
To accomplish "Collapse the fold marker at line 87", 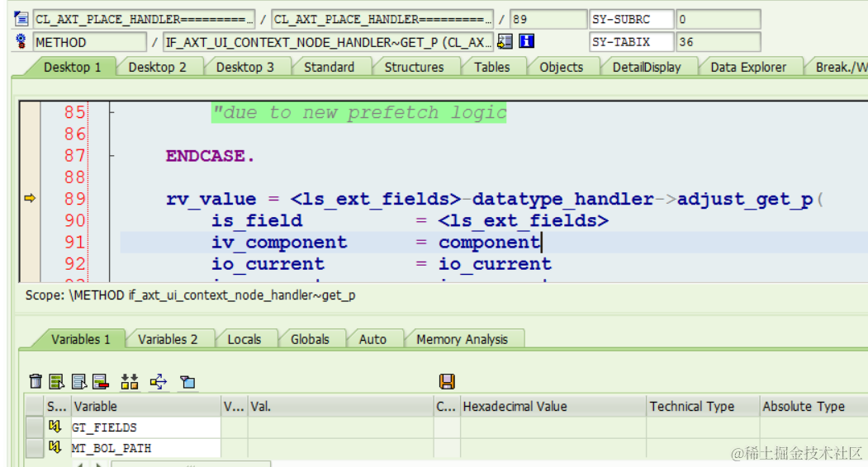I will (111, 156).
